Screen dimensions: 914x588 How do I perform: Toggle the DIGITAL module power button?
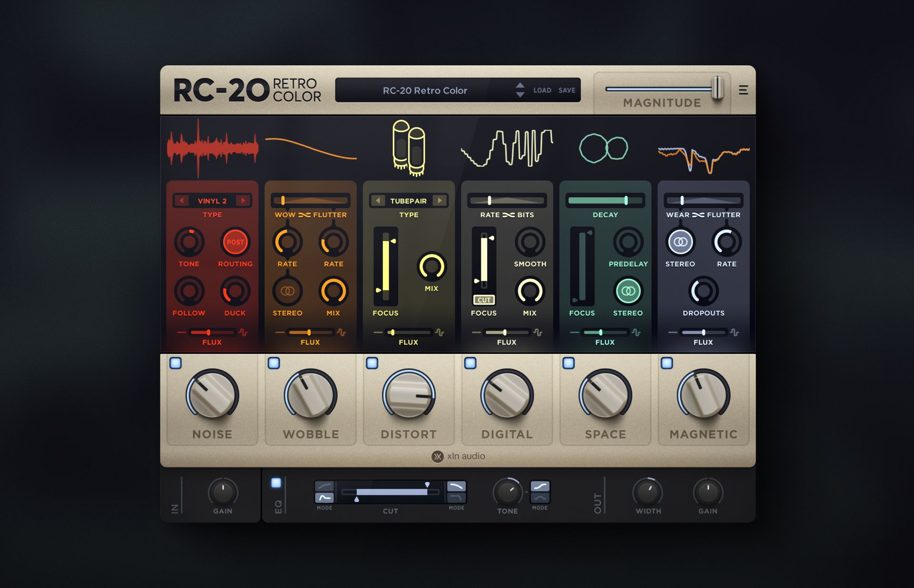470,363
